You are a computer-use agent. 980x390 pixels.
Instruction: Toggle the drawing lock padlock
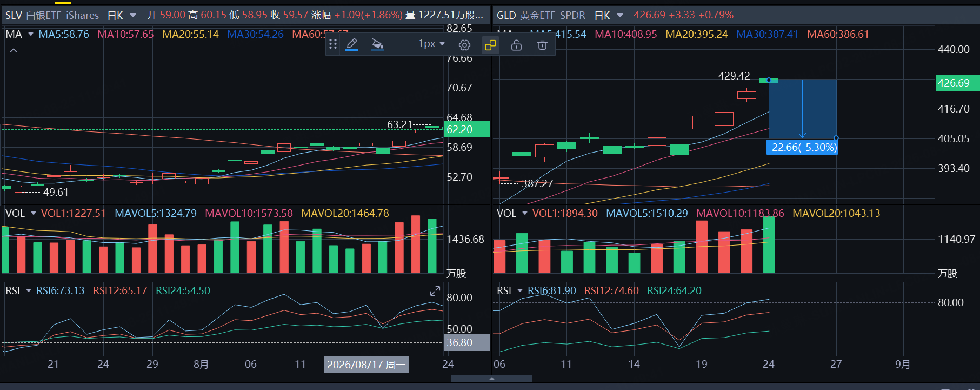coord(516,45)
